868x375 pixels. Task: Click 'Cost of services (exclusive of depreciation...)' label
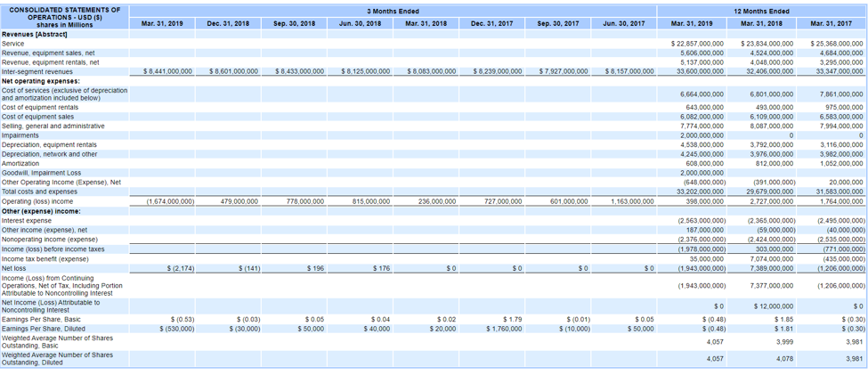[x=64, y=94]
